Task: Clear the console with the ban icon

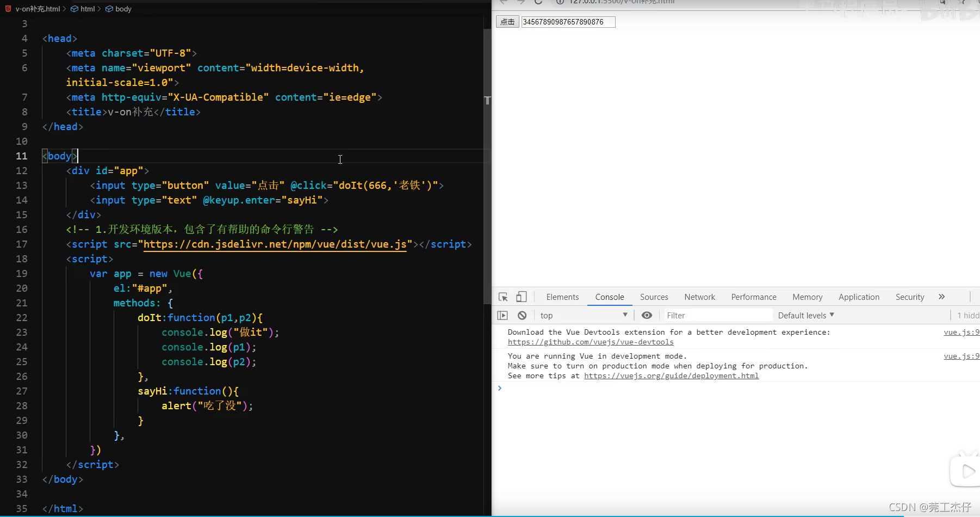Action: (x=522, y=316)
